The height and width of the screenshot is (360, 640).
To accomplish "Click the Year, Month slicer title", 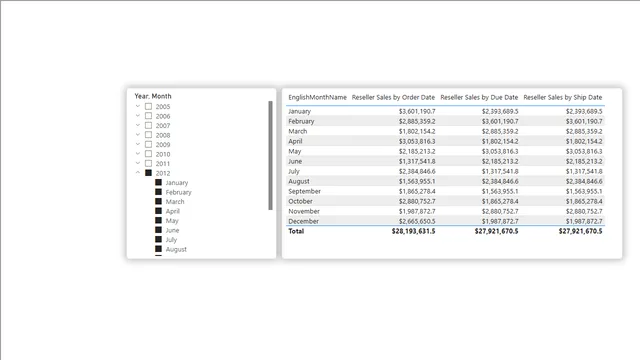I will (x=153, y=96).
